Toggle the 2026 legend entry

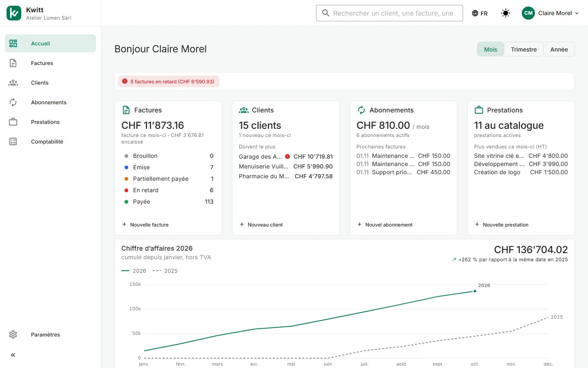tap(134, 271)
